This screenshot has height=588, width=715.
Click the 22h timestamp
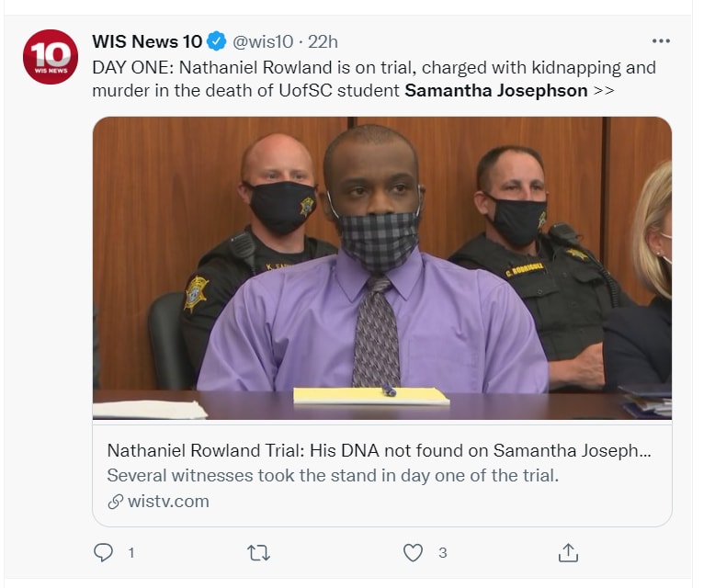pyautogui.click(x=323, y=41)
